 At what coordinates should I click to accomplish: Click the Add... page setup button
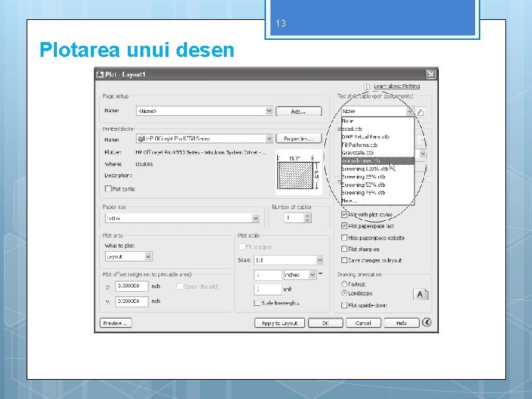pyautogui.click(x=299, y=112)
